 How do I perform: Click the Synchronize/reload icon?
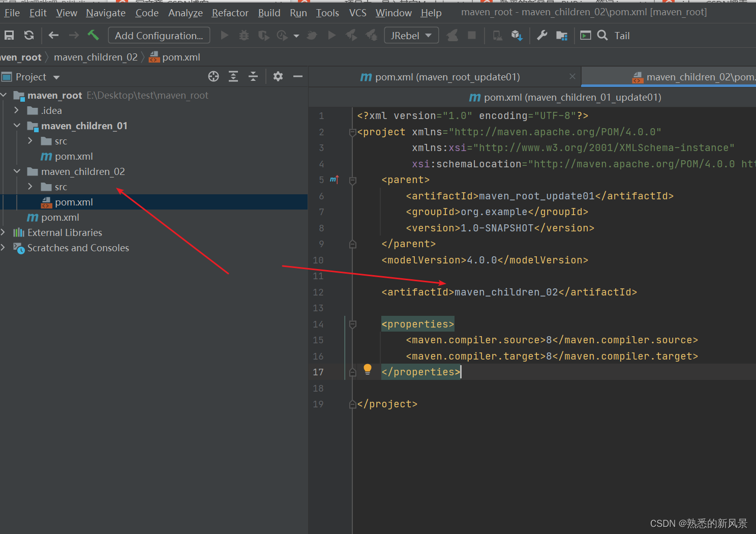[29, 35]
